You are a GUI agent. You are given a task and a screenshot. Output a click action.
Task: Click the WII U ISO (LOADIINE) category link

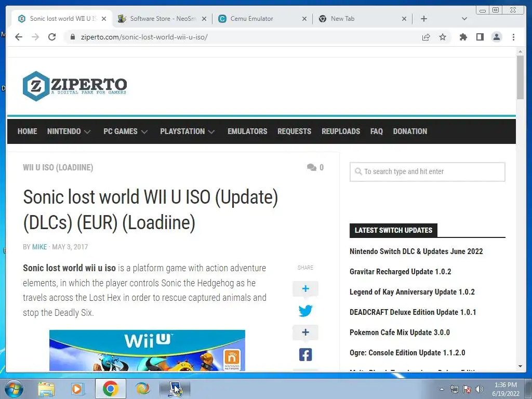(x=58, y=168)
